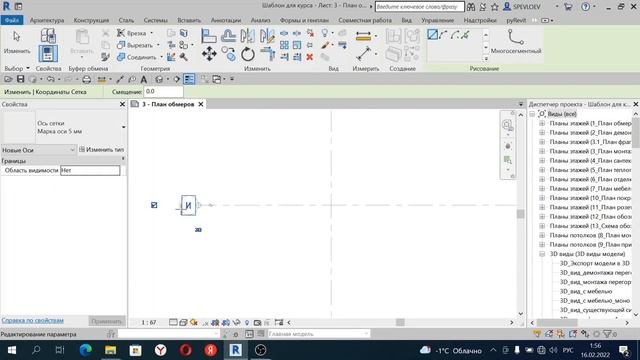Open the Новые Оси filter dropdown
Screen dimensions: 640x360
pos(38,150)
